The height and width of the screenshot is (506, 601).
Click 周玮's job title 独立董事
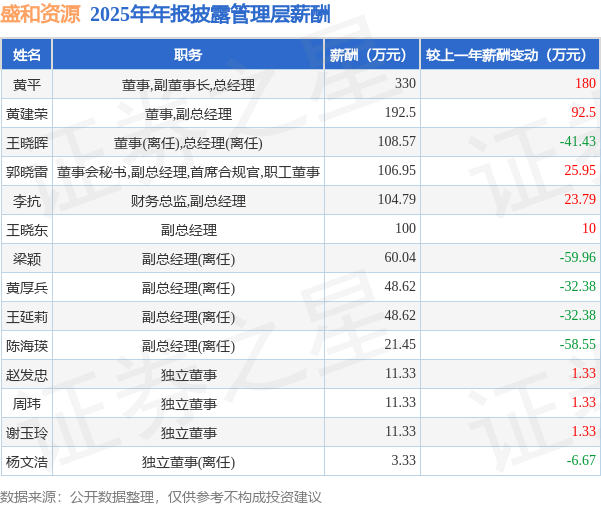tap(189, 404)
